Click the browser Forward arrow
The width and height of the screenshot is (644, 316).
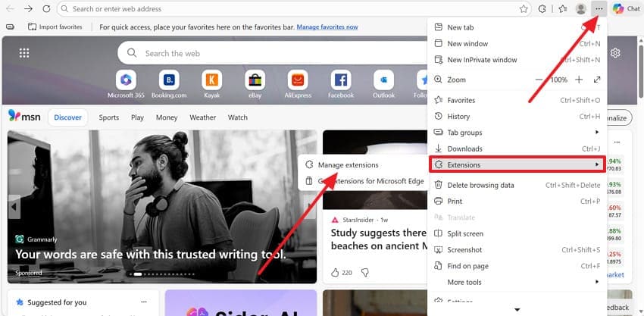click(x=28, y=8)
